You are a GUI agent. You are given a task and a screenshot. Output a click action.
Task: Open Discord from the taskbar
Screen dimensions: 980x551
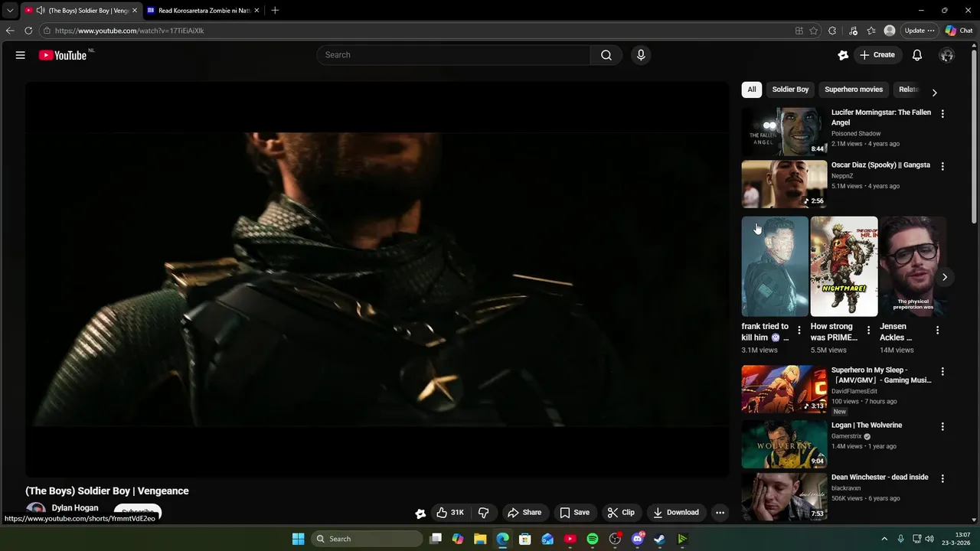click(637, 539)
